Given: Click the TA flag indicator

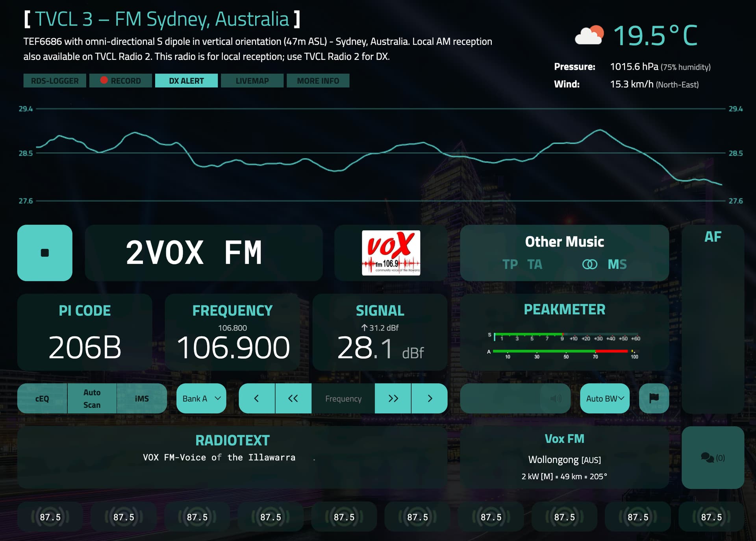Looking at the screenshot, I should pos(535,264).
